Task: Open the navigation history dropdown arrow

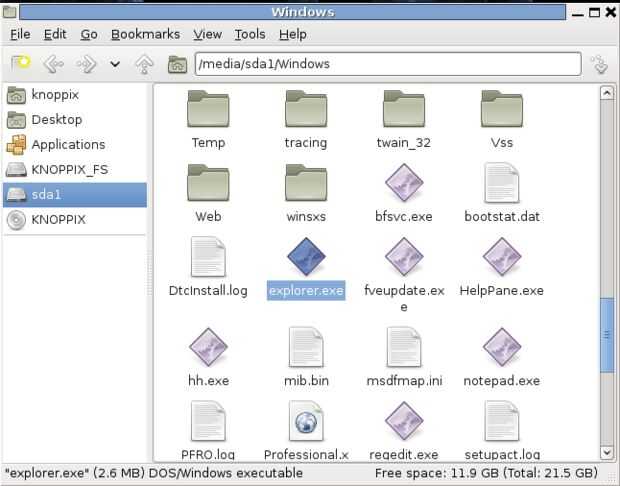Action: click(x=115, y=64)
